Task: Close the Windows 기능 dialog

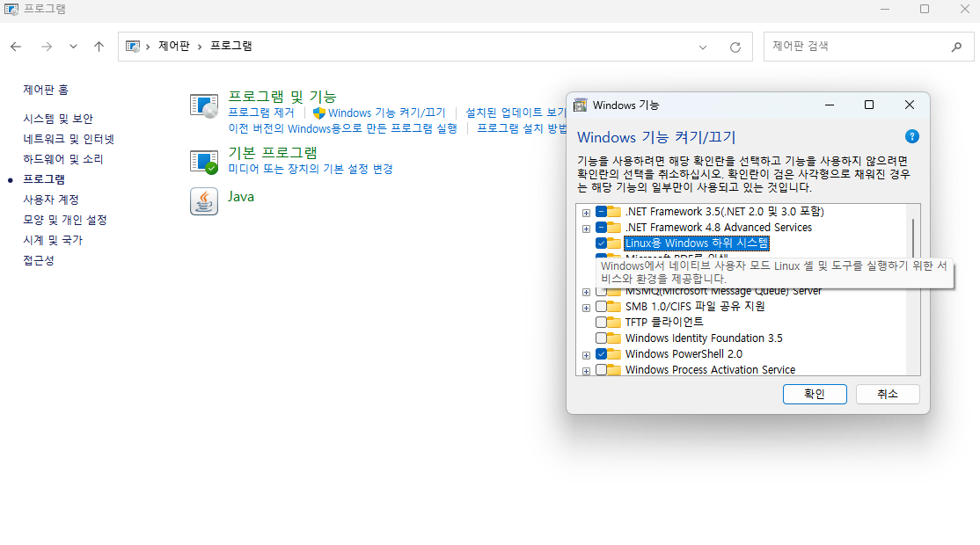Action: [x=910, y=105]
